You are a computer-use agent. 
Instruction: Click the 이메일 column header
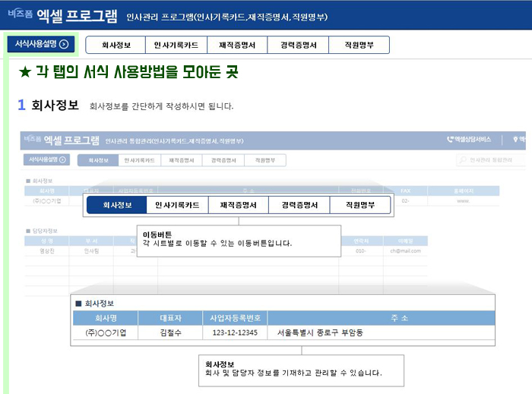click(405, 241)
